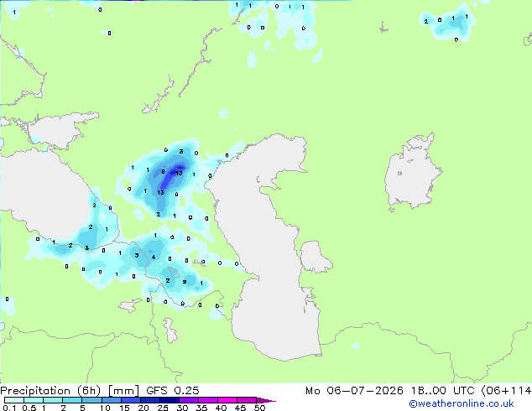Screen dimensions: 532x411
Task: Click the '18:00 UTC' time label
Action: (x=442, y=391)
